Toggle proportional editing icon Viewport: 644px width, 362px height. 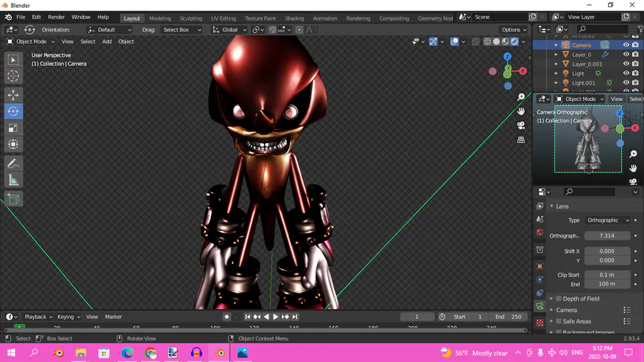pos(299,29)
